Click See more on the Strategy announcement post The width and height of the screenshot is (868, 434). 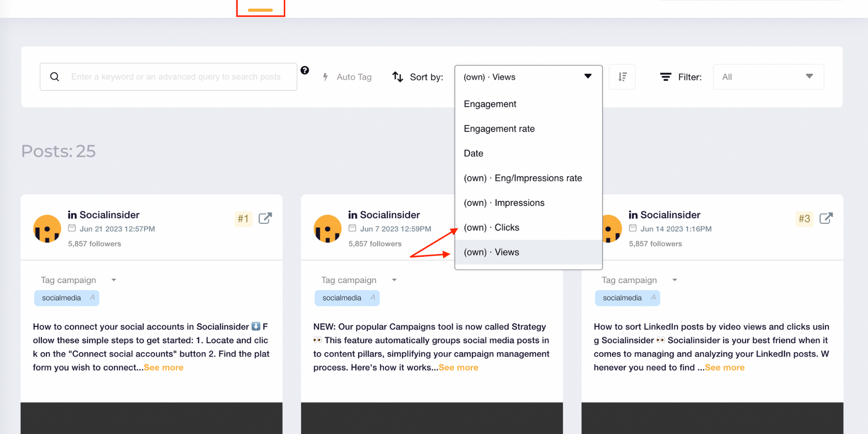click(x=458, y=367)
